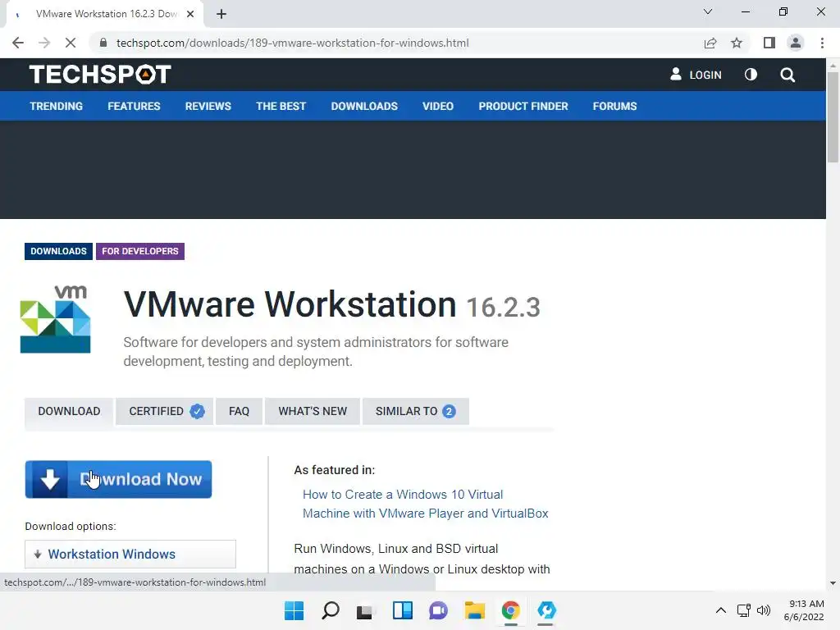Image resolution: width=840 pixels, height=630 pixels.
Task: Open the DOWNLOADS nav item
Action: pyautogui.click(x=364, y=106)
